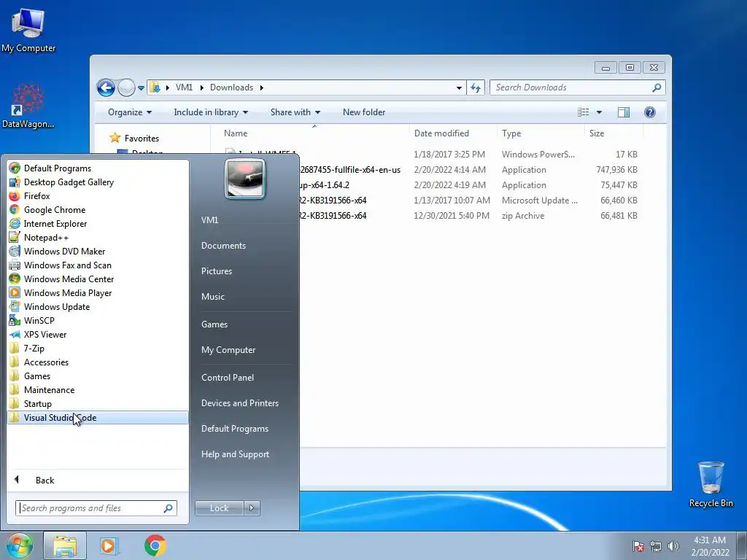The width and height of the screenshot is (747, 560).
Task: Open Chrome from the taskbar
Action: point(155,545)
